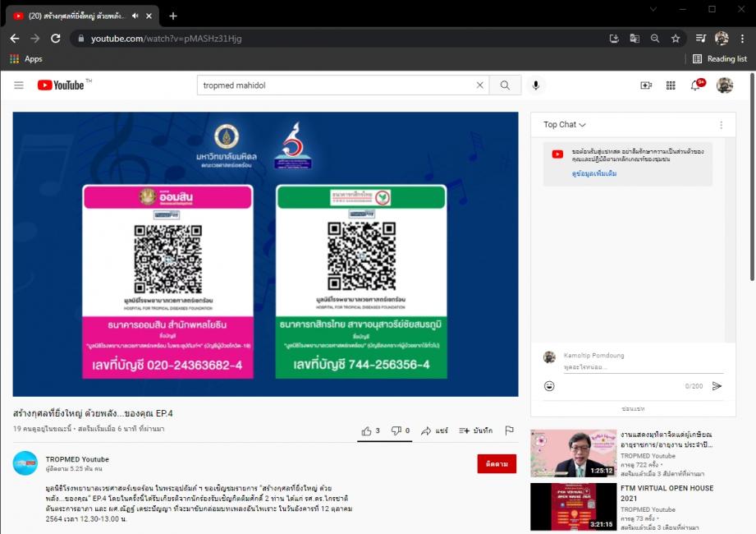The image size is (756, 534).
Task: Go forward in browser history
Action: [x=34, y=39]
